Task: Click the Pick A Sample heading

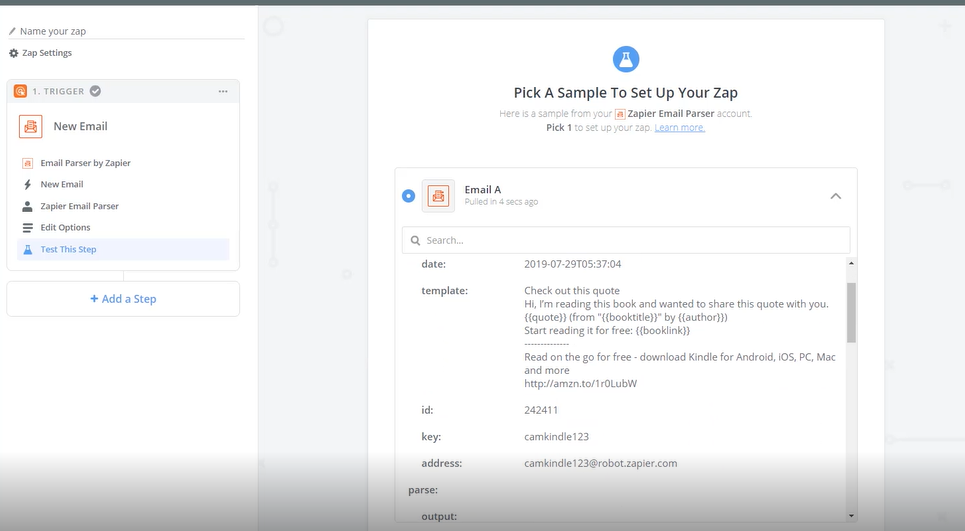Action: click(x=626, y=93)
